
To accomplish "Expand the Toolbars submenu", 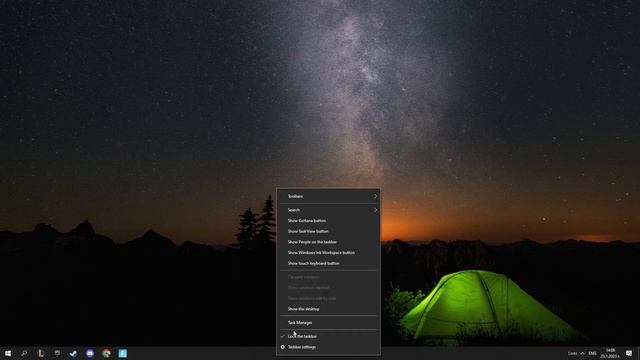I will pyautogui.click(x=329, y=196).
